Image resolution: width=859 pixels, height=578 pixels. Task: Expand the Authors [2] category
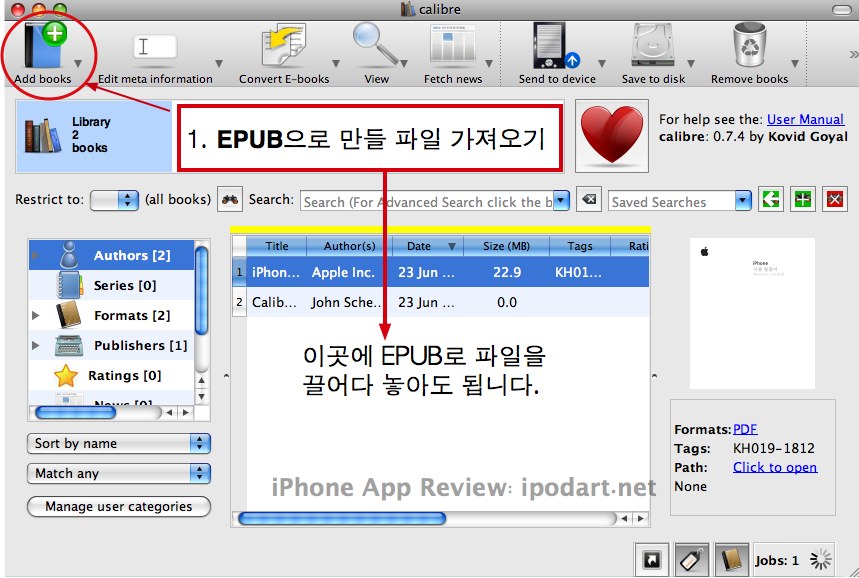tap(35, 255)
